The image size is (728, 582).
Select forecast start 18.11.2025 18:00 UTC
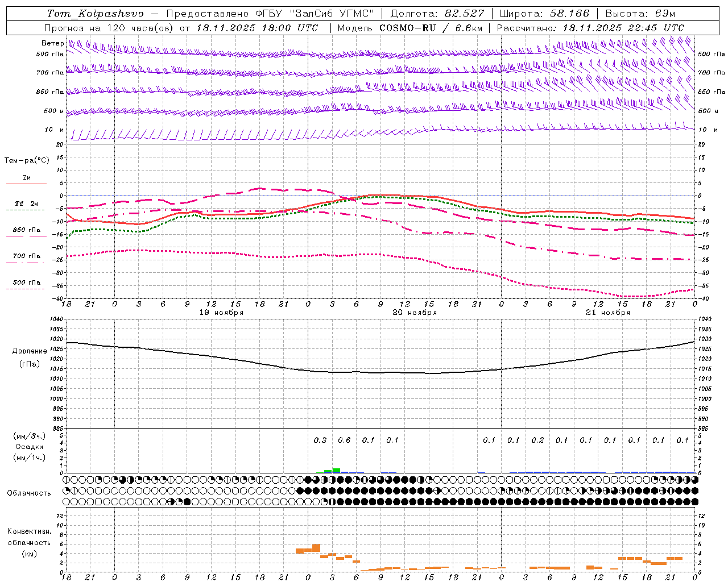[257, 28]
